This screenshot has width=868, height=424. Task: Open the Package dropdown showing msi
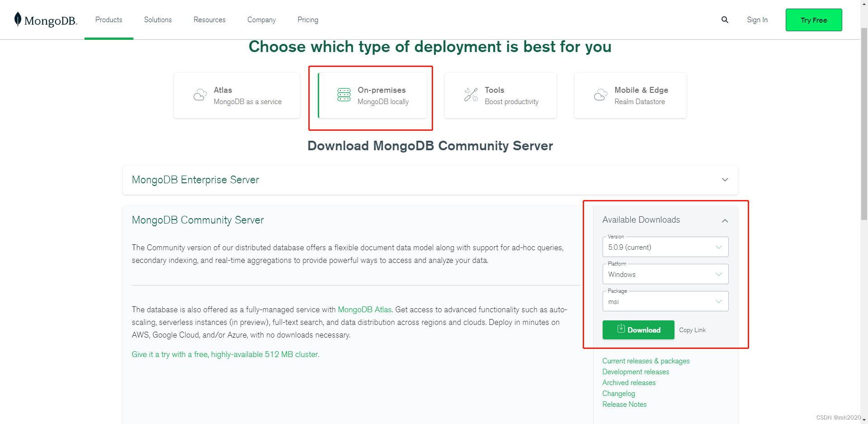click(665, 301)
